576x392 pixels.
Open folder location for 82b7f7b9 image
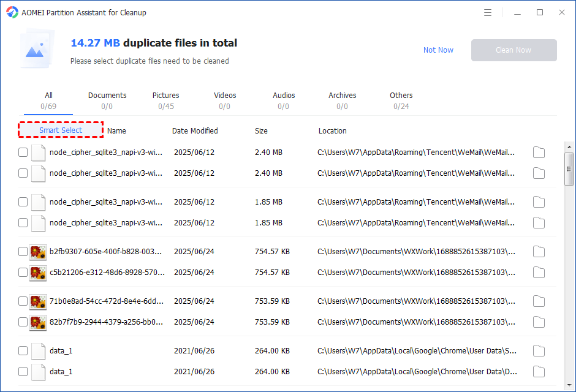pyautogui.click(x=539, y=322)
